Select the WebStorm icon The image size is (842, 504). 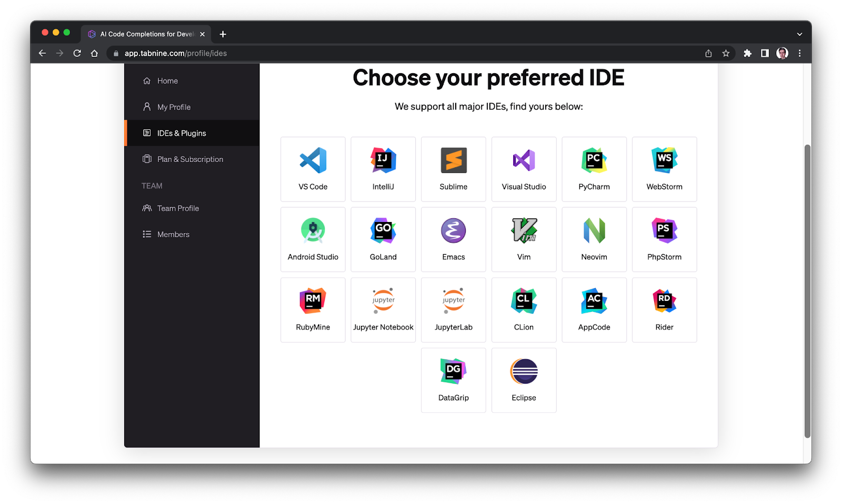point(665,160)
